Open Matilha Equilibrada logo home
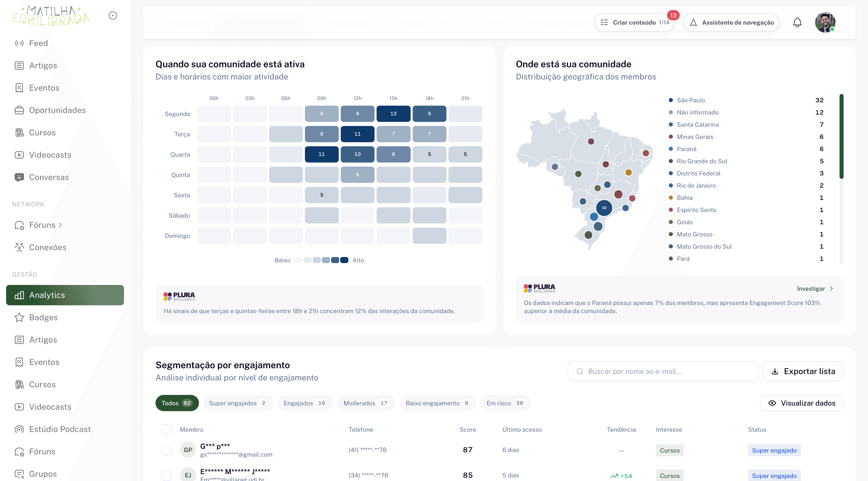868x481 pixels. click(51, 15)
